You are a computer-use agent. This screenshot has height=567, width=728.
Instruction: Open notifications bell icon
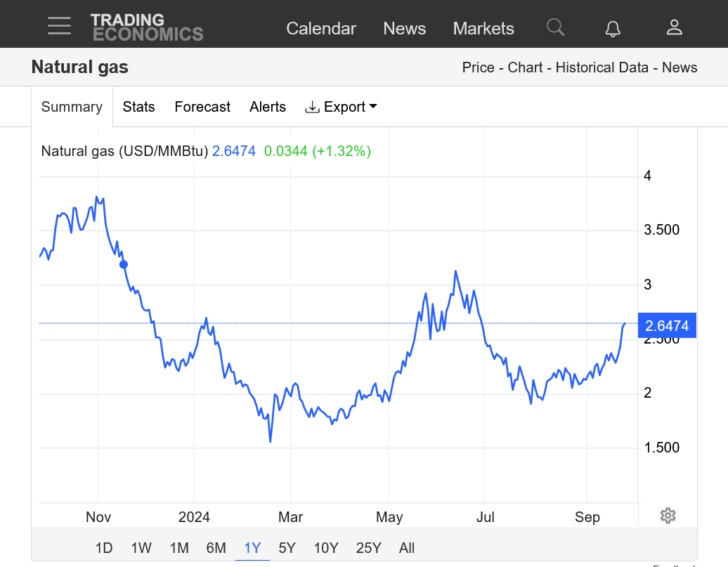click(613, 28)
